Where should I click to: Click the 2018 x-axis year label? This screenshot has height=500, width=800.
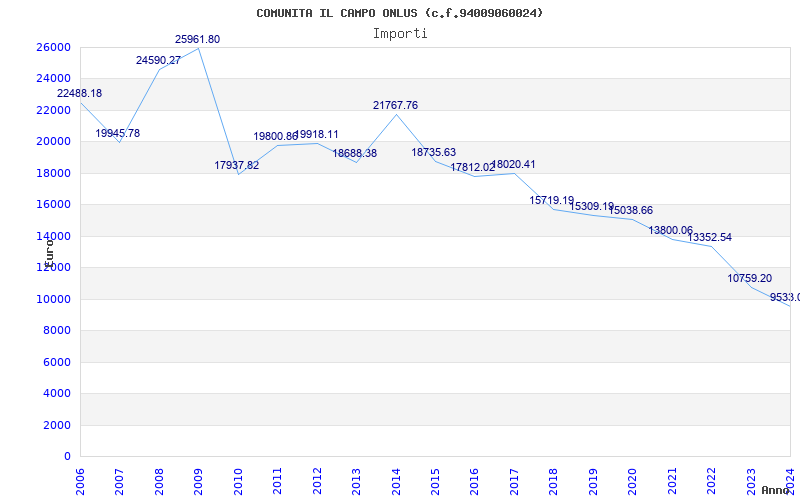coord(553,481)
